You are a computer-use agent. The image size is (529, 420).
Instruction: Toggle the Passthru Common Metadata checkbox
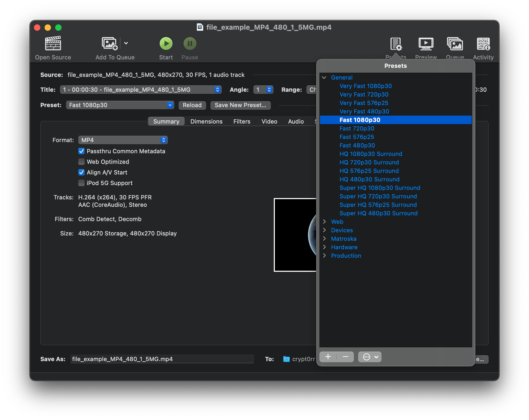[81, 151]
